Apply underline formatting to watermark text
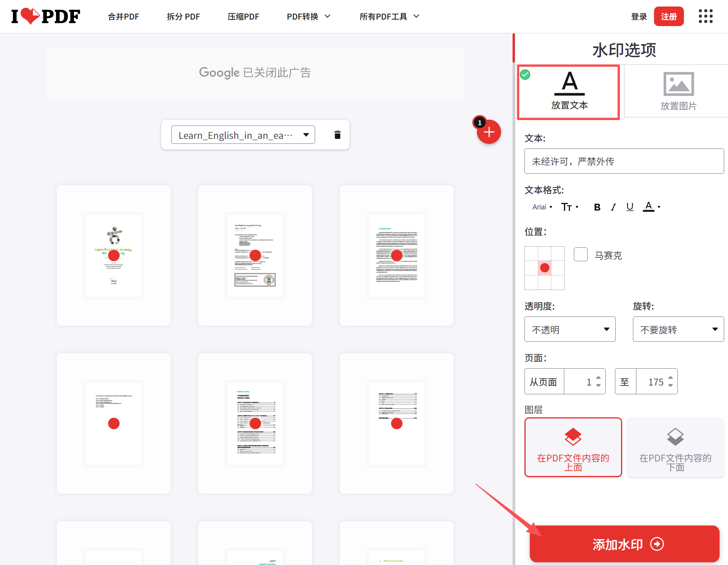 point(629,207)
